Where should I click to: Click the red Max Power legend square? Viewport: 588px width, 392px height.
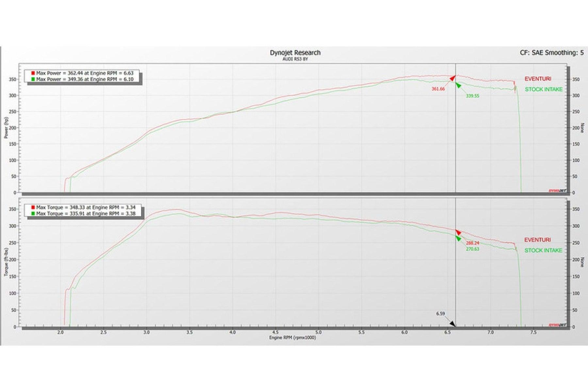click(x=33, y=73)
